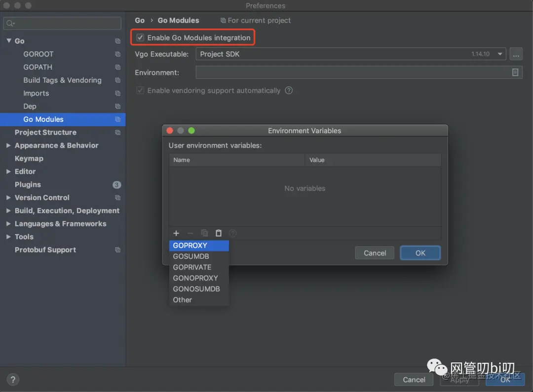Expand Appearance & Behavior section
533x392 pixels.
pos(8,145)
